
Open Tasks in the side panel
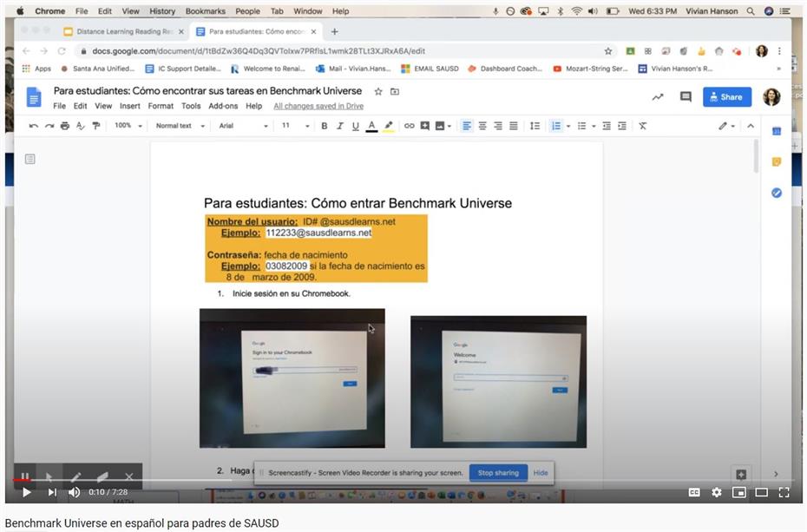click(777, 193)
